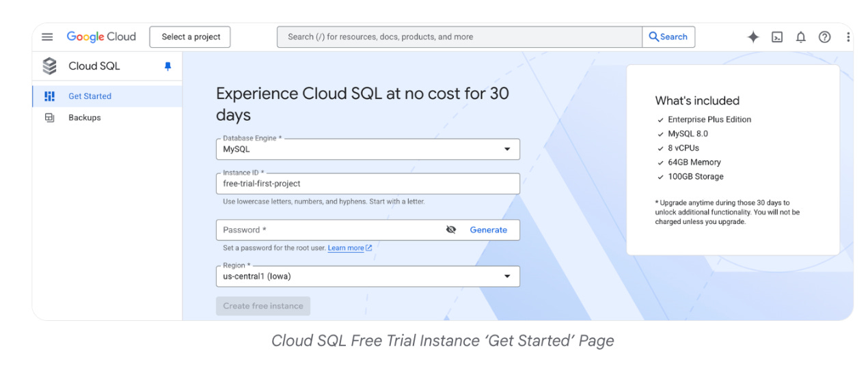Click the Cloud SQL stack icon
This screenshot has width=868, height=366.
tap(49, 66)
